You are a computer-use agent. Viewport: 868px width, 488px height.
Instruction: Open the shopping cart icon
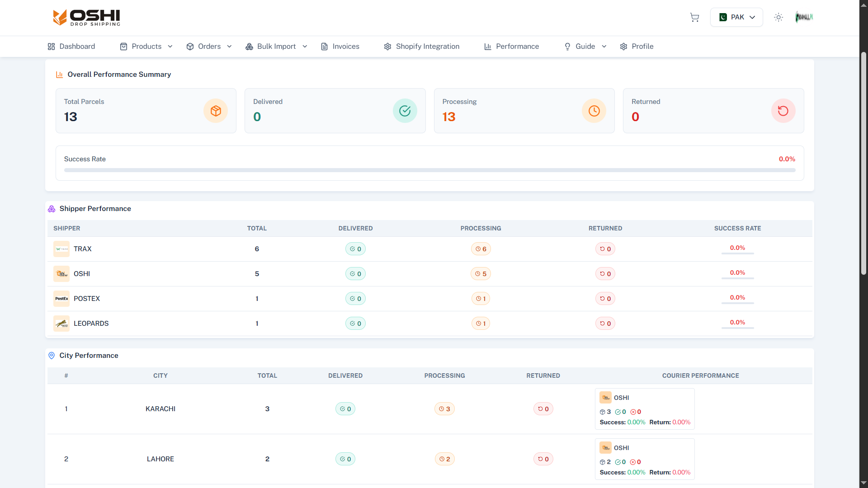point(694,17)
